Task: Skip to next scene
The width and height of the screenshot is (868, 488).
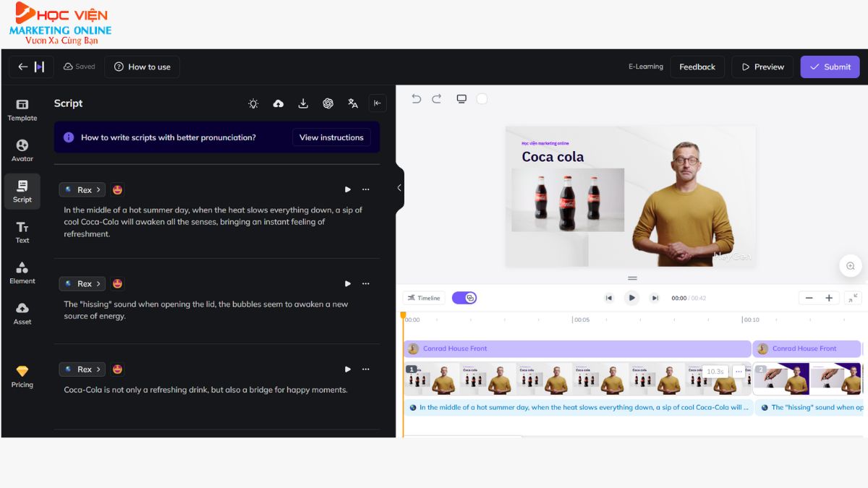Action: click(x=655, y=298)
